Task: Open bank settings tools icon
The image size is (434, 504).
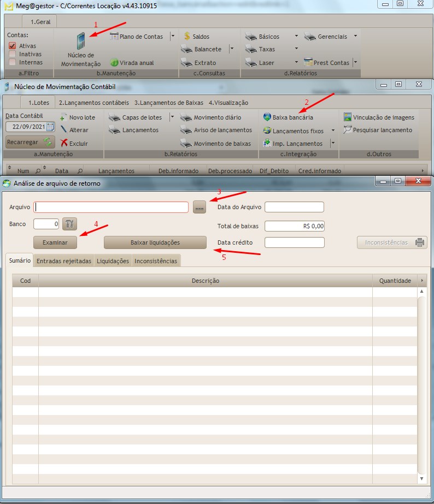Action: pos(70,223)
